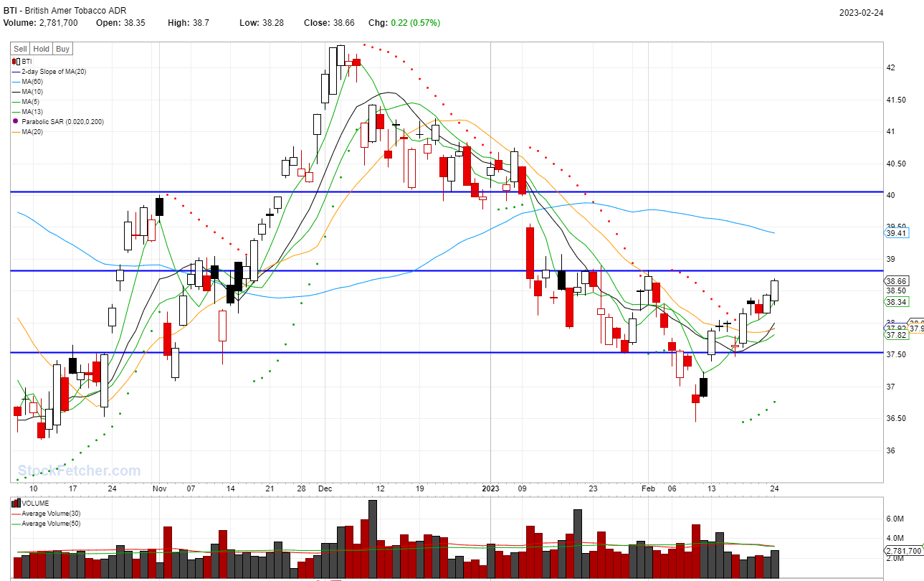This screenshot has width=924, height=581.
Task: Click the VOLUME legend bar icon
Action: click(x=17, y=504)
